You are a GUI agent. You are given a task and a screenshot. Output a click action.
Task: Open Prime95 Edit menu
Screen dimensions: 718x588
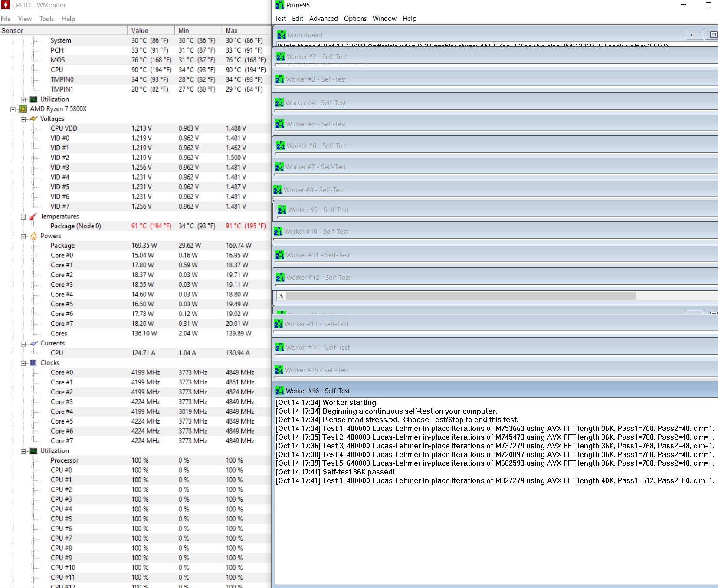[x=298, y=19]
